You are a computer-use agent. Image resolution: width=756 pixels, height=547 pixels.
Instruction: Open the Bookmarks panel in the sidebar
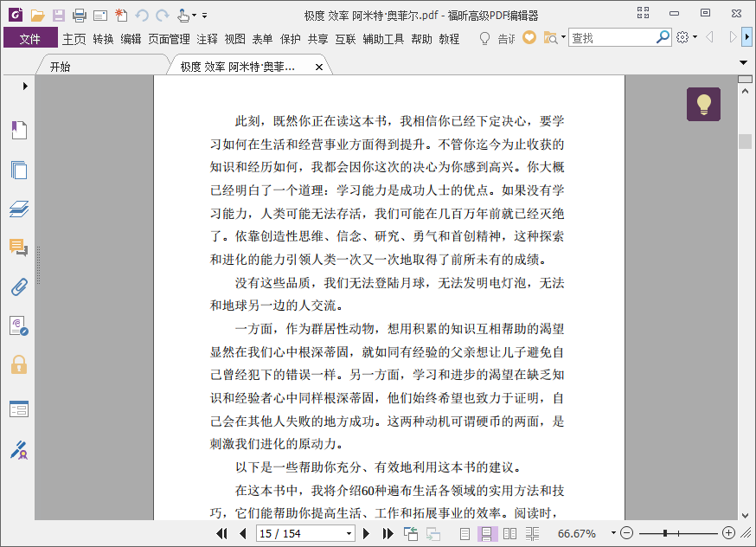(19, 130)
